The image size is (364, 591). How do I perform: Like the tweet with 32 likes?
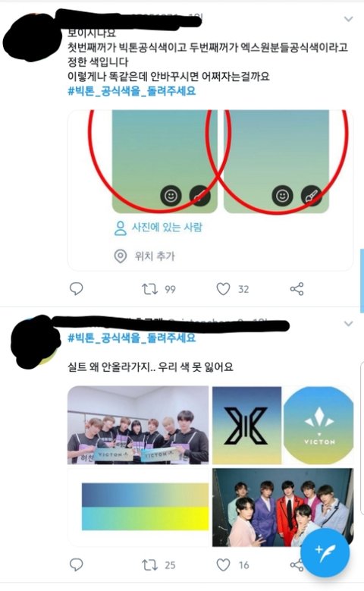point(223,289)
